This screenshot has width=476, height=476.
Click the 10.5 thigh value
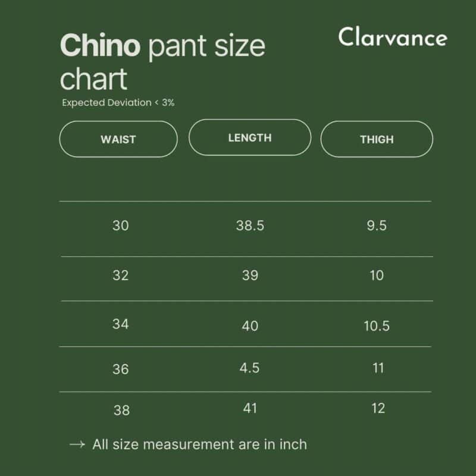377,325
